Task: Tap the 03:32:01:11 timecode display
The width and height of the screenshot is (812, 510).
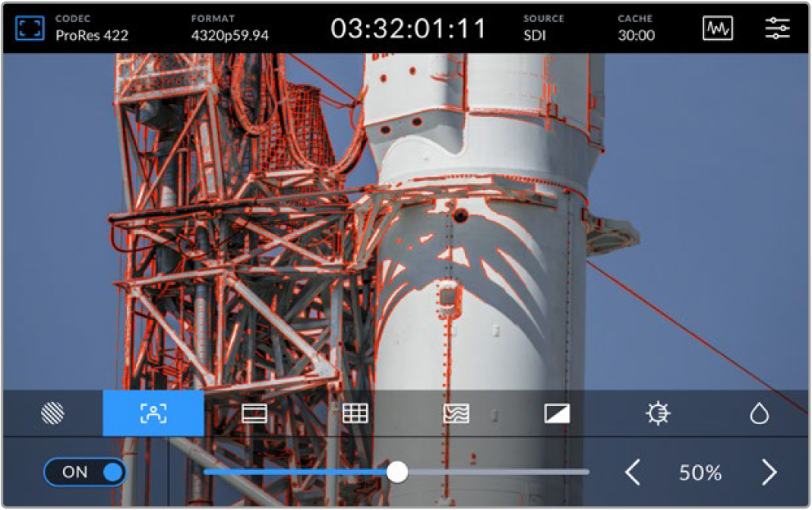Action: coord(409,29)
